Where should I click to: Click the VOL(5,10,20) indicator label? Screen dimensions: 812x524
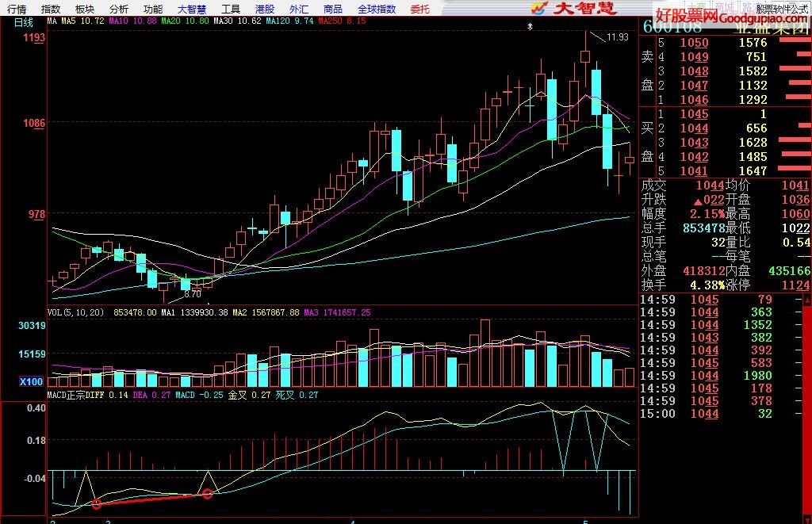click(x=75, y=313)
